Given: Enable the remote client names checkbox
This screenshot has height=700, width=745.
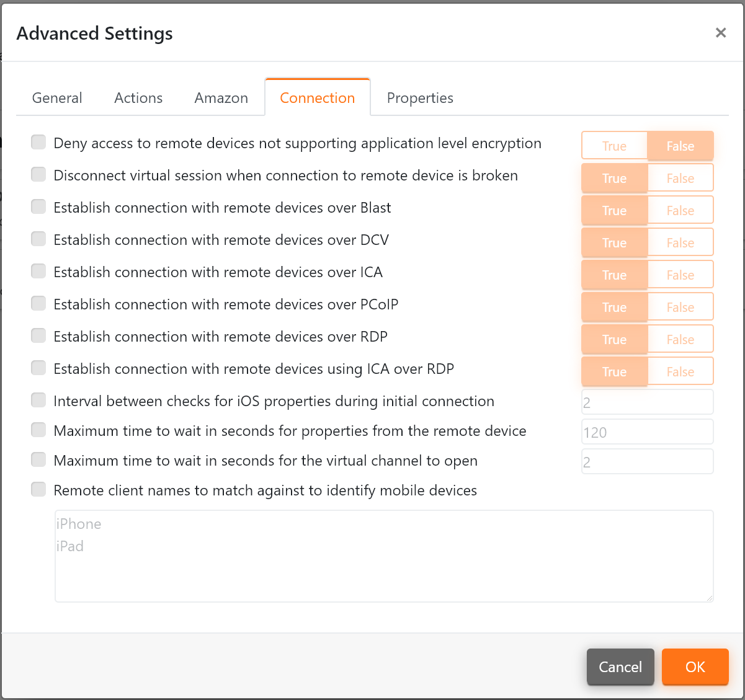Looking at the screenshot, I should click(38, 489).
